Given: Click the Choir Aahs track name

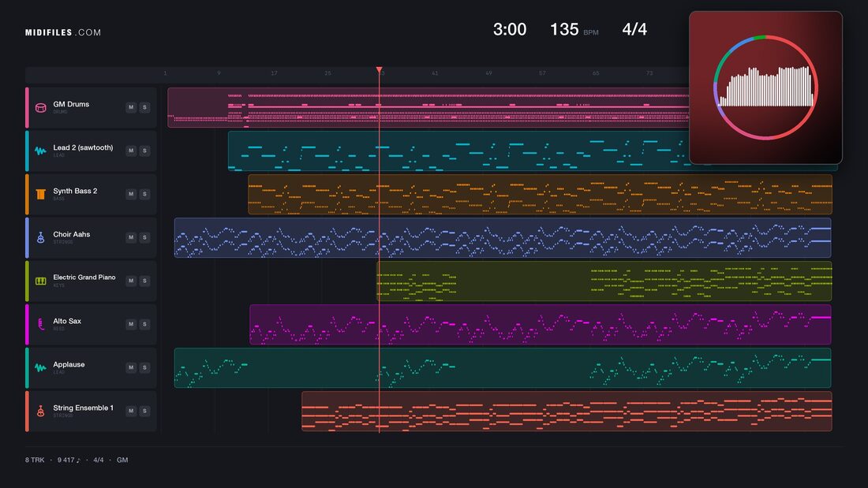Looking at the screenshot, I should pyautogui.click(x=71, y=234).
